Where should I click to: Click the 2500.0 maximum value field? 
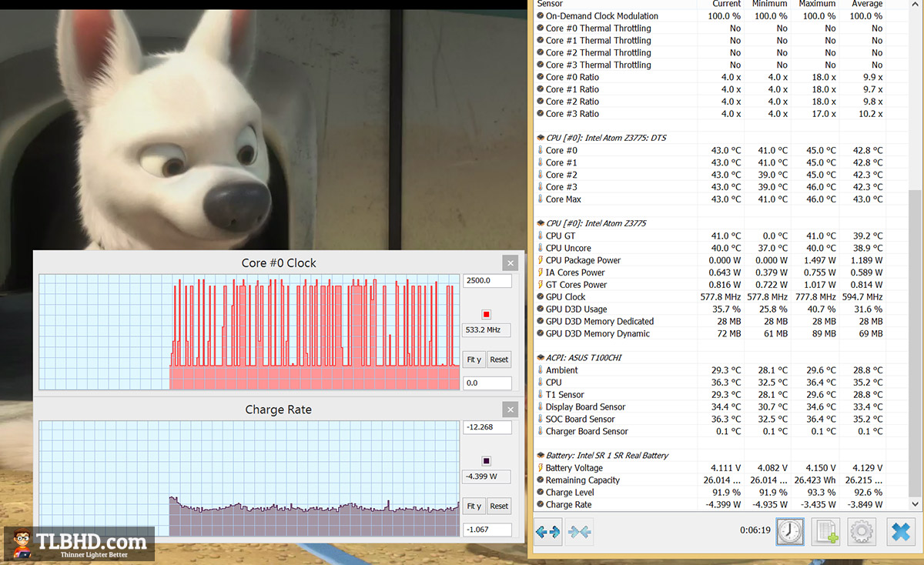(x=487, y=281)
